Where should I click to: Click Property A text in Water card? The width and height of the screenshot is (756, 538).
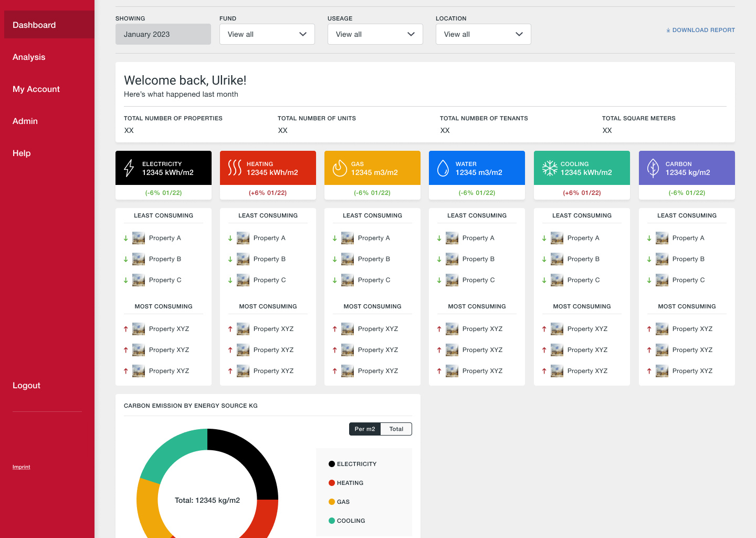(x=478, y=238)
